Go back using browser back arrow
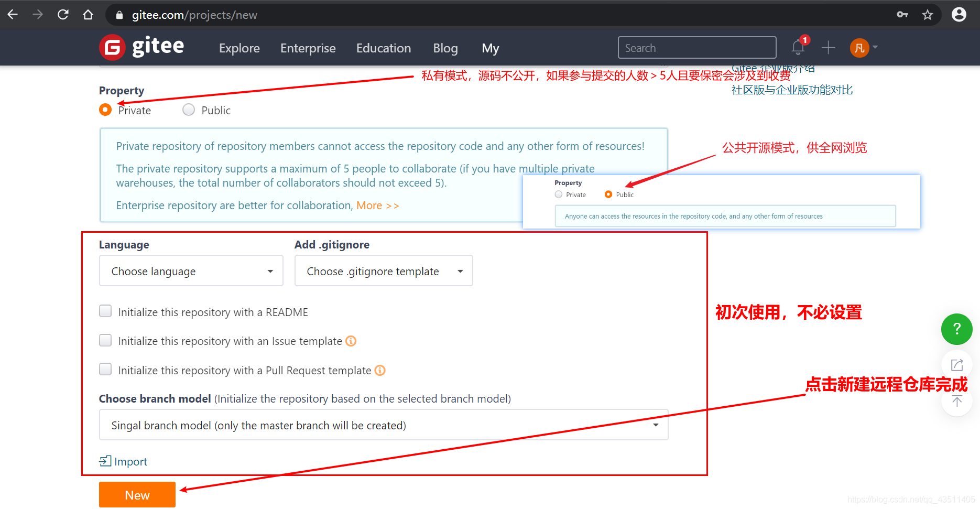980x509 pixels. point(13,15)
